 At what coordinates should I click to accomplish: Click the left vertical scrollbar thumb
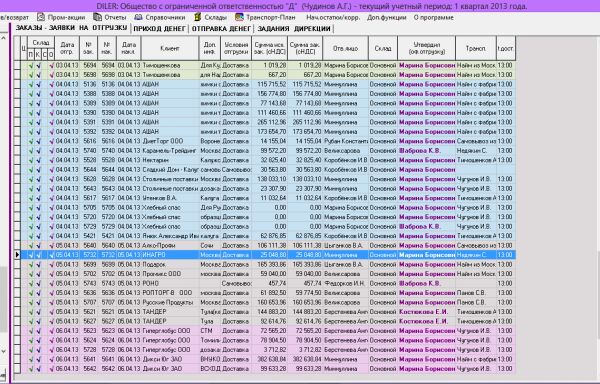(x=3, y=298)
